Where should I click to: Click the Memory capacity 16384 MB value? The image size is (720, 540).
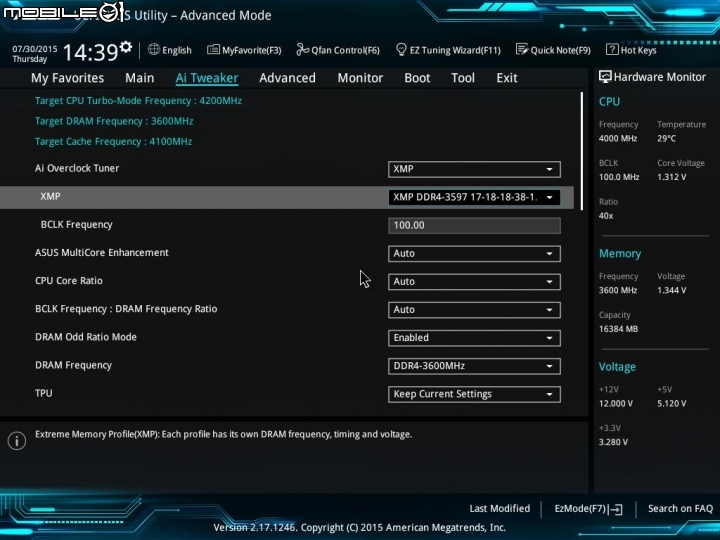[x=618, y=329]
